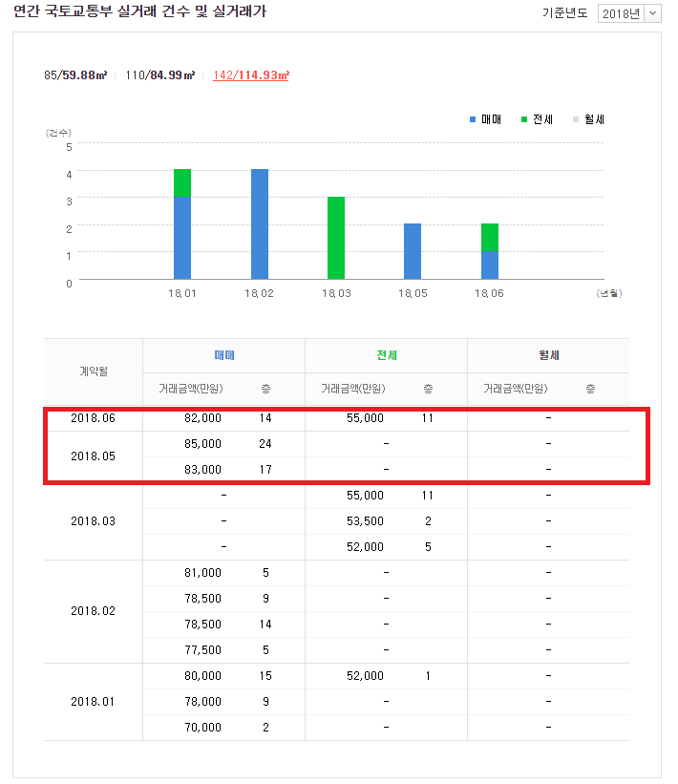
Task: Click the 77,500 sale price cell
Action: [x=203, y=650]
